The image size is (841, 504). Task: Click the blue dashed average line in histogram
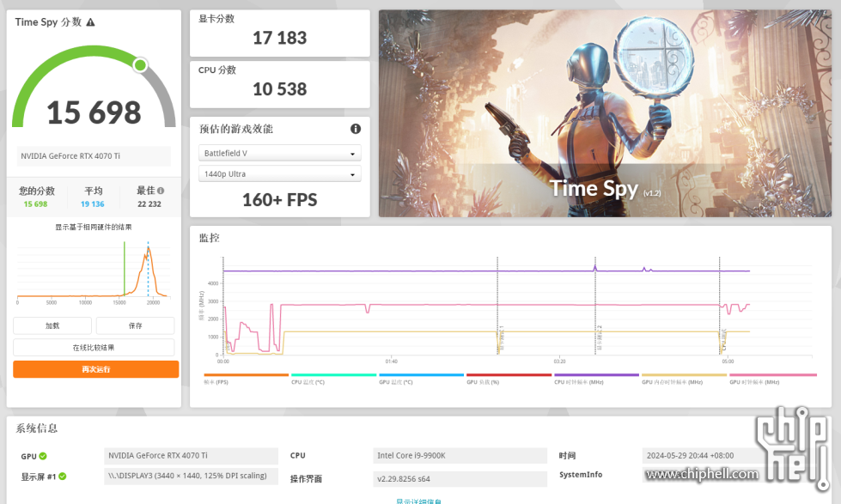(148, 269)
